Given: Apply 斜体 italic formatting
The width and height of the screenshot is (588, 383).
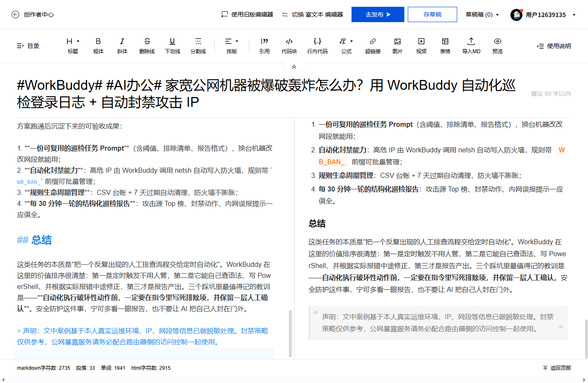Looking at the screenshot, I should click(122, 46).
